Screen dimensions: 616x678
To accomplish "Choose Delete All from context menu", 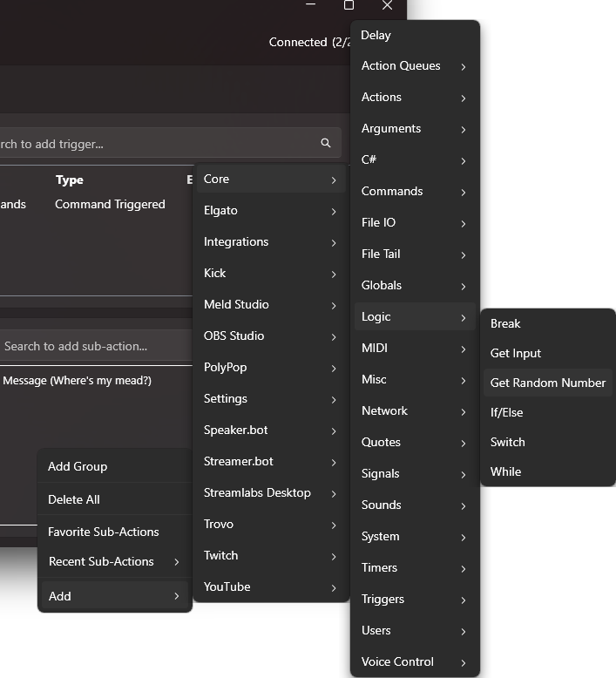I will point(114,499).
